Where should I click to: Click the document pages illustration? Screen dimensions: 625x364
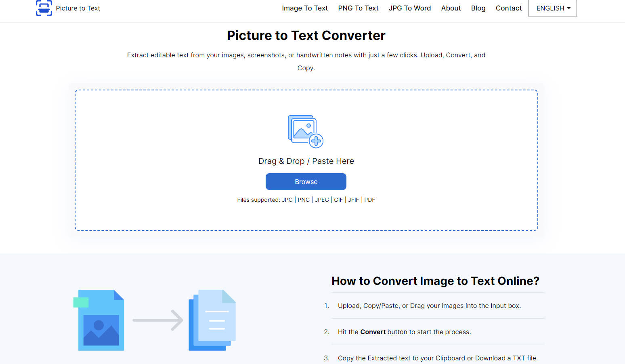[211, 320]
